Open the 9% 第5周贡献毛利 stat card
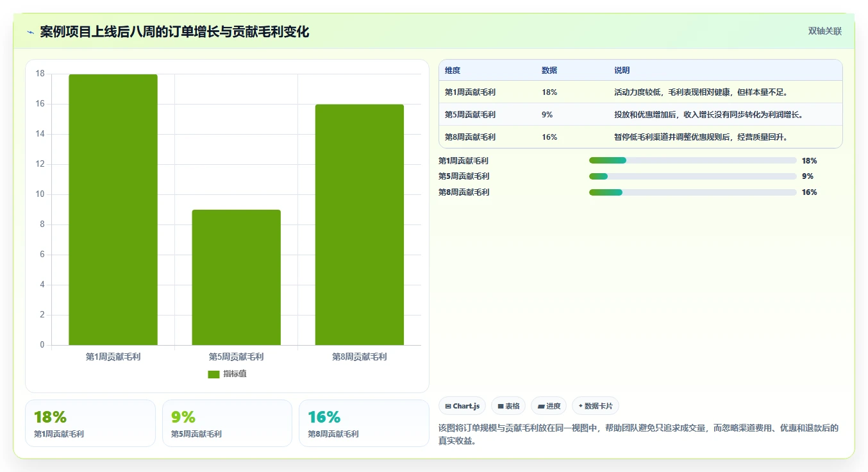The width and height of the screenshot is (868, 472). pyautogui.click(x=227, y=423)
